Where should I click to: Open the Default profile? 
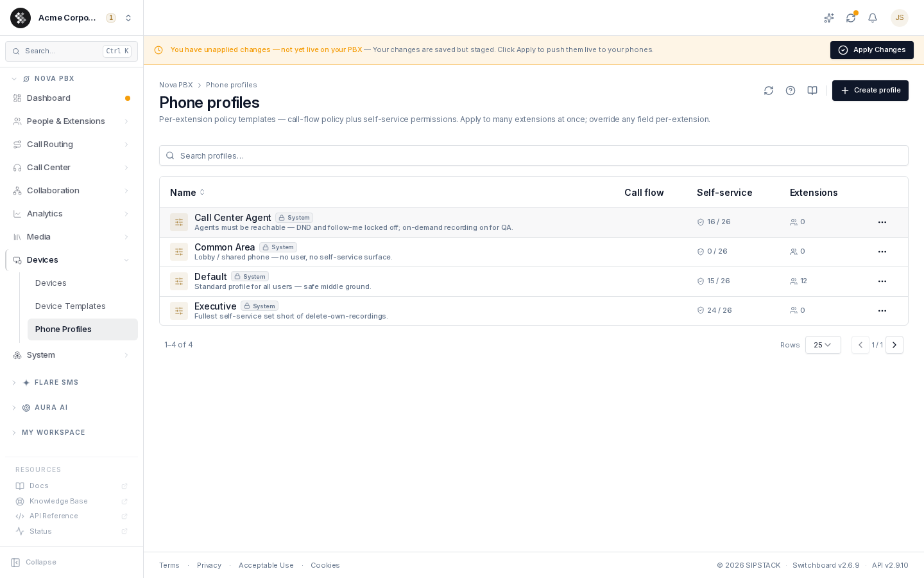(210, 277)
